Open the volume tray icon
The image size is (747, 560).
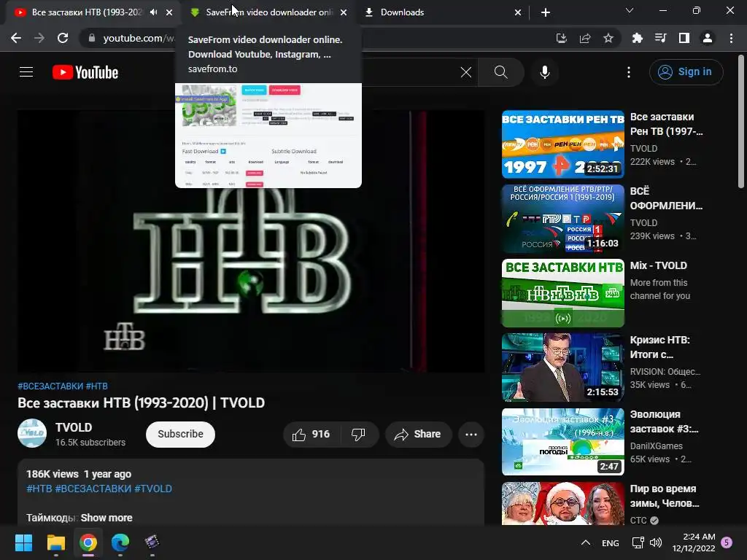pyautogui.click(x=656, y=542)
